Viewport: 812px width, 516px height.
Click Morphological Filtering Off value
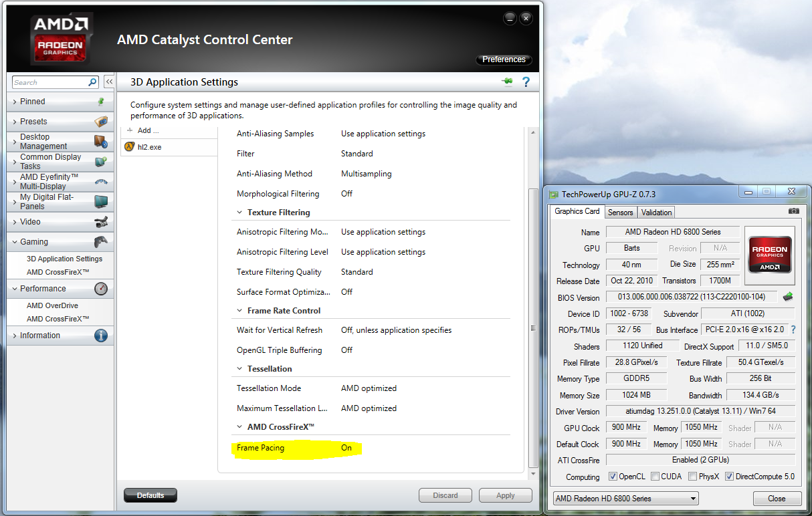(346, 194)
